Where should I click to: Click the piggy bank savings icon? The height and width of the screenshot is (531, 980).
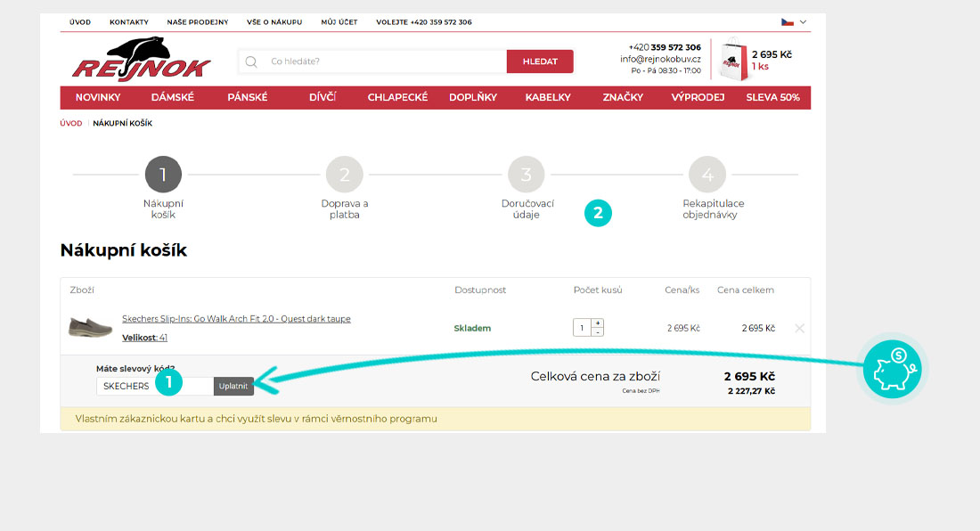(894, 367)
